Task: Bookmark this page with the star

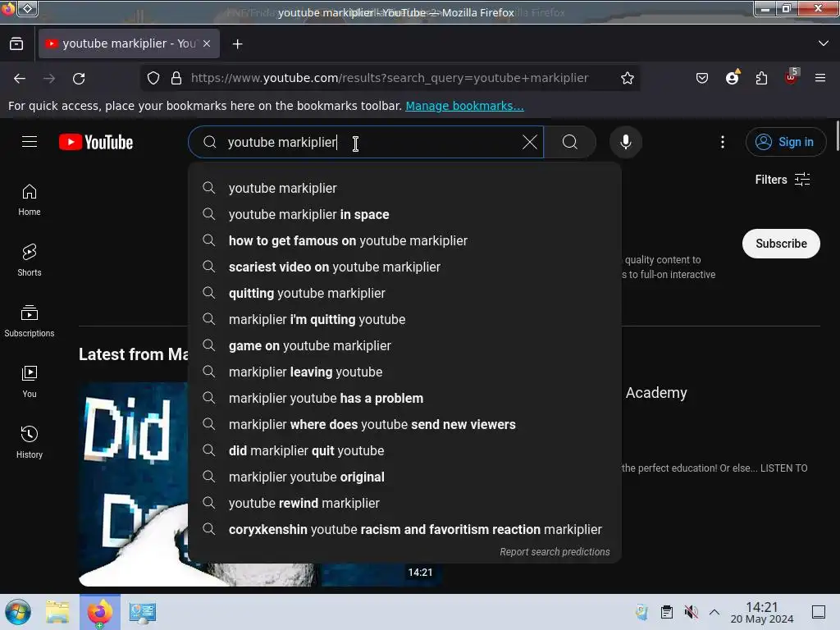Action: pos(628,78)
